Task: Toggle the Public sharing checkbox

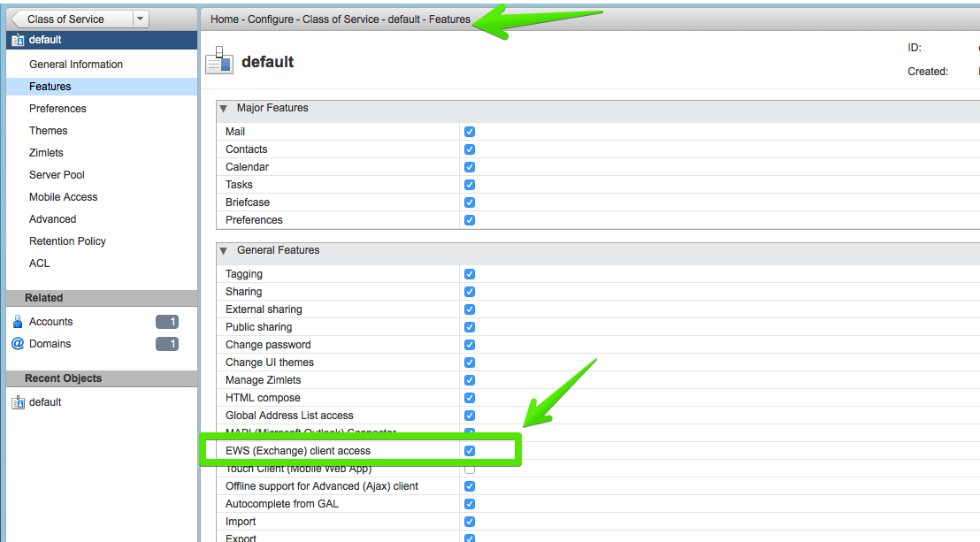Action: [470, 327]
